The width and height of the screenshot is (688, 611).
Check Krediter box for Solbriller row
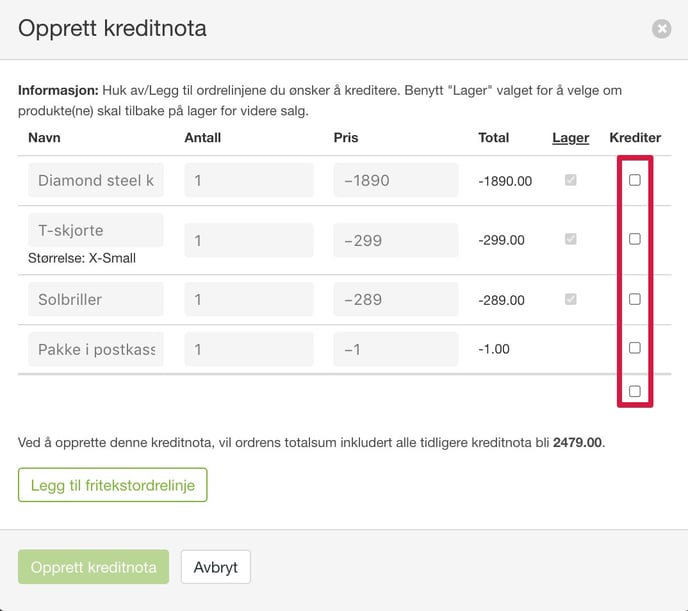click(x=634, y=299)
